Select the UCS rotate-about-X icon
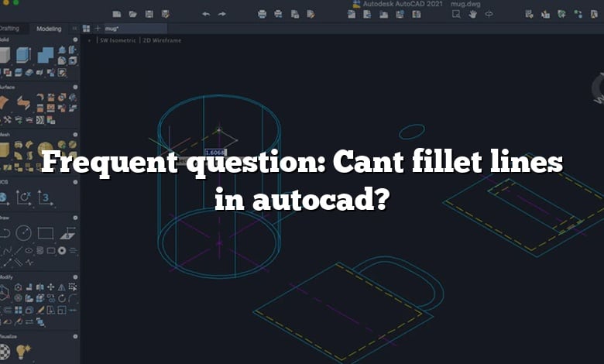 click(x=23, y=197)
